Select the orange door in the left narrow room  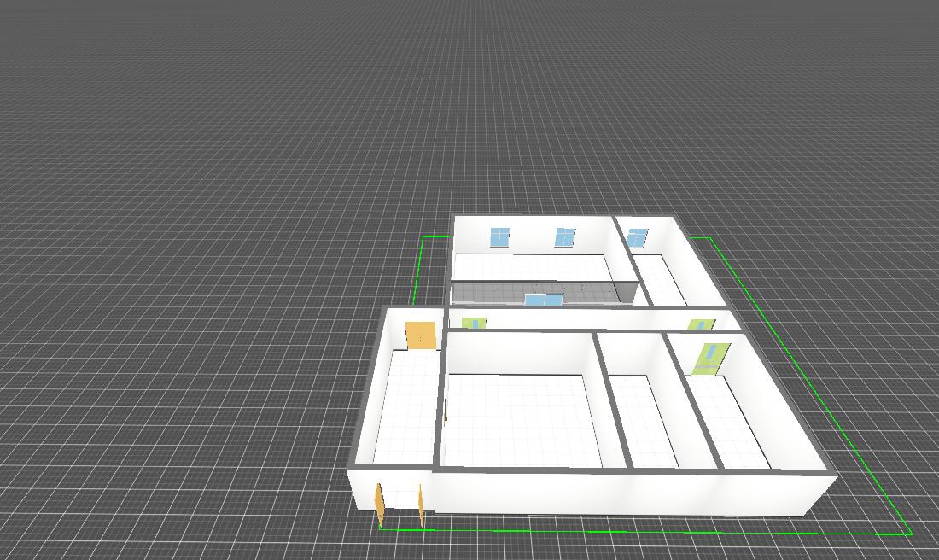point(420,335)
